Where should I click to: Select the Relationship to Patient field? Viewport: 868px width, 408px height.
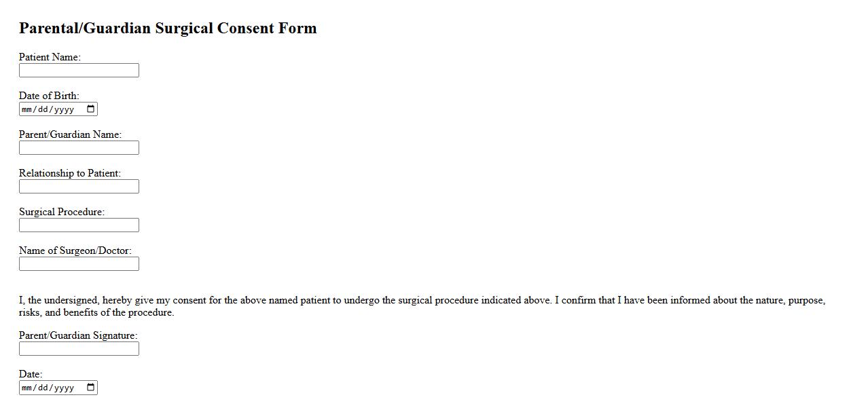(x=79, y=187)
